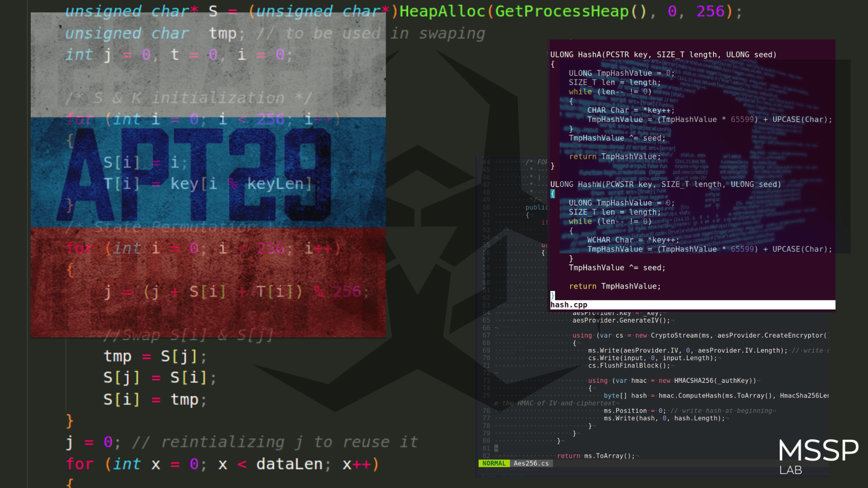
Task: Click the HashW function name
Action: (x=589, y=184)
